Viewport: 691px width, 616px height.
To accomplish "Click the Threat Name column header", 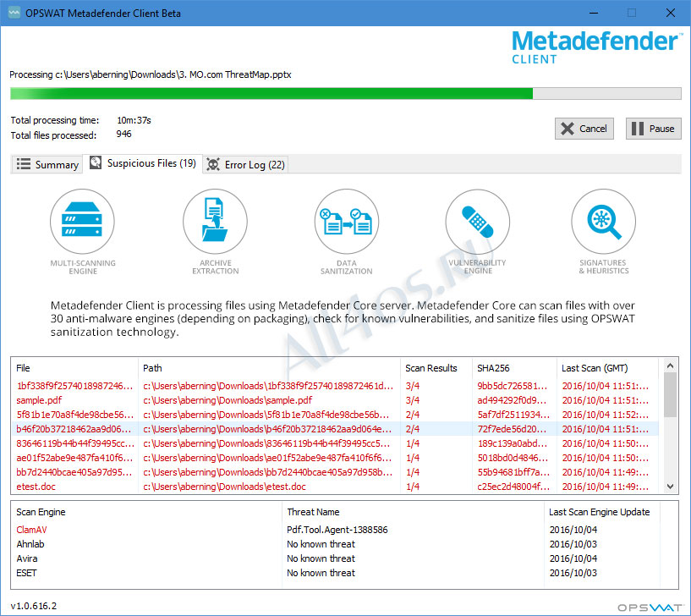I will 413,512.
